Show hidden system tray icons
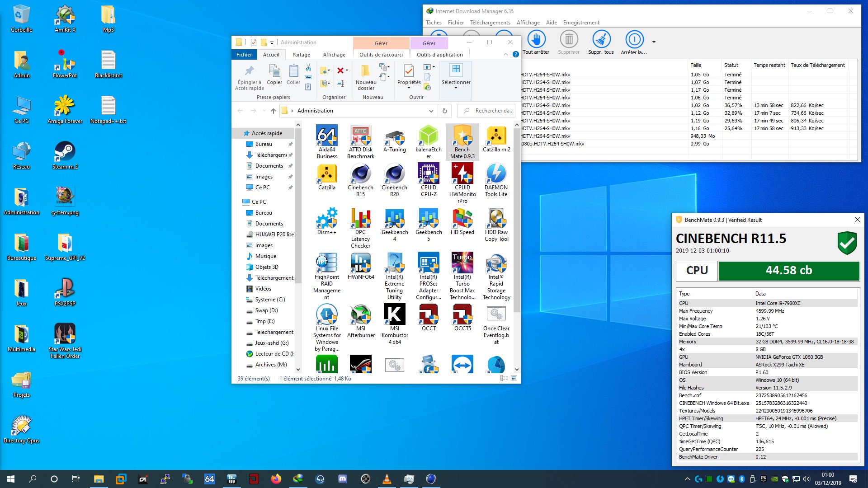Viewport: 868px width, 488px height. (688, 479)
